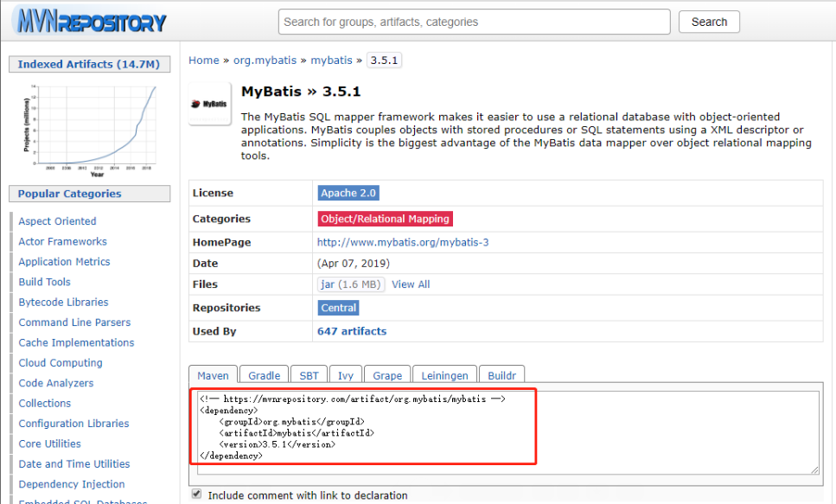Click the Repositories row label

tap(227, 308)
